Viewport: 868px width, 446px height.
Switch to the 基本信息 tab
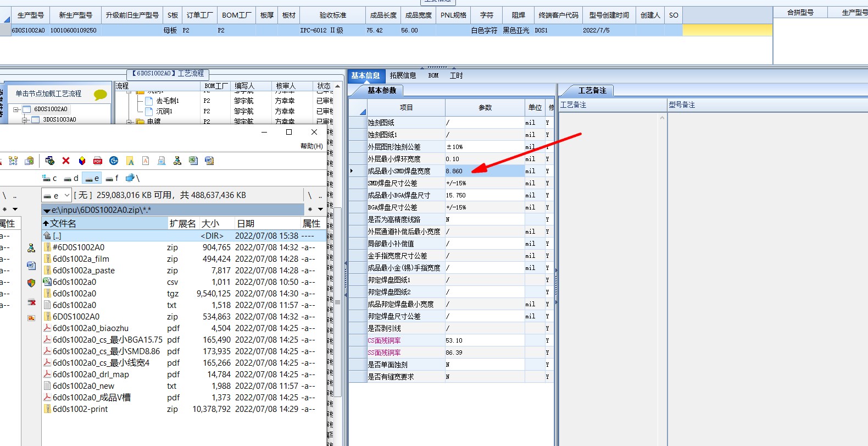coord(365,76)
